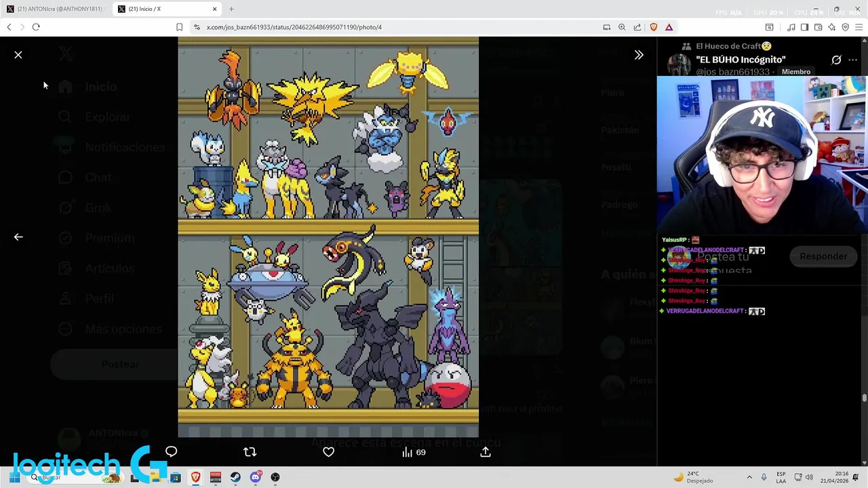
Task: Open the Brave Wallet icon
Action: [x=818, y=27]
